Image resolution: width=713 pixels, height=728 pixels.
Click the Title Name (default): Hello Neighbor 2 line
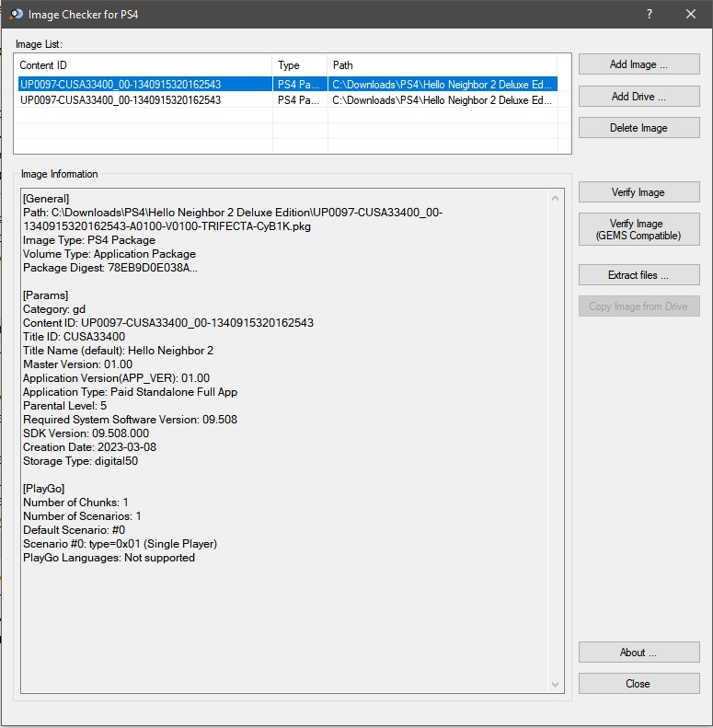pos(118,351)
